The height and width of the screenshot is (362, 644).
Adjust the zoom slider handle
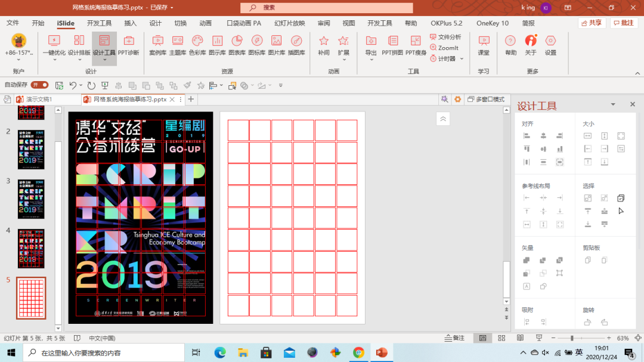pyautogui.click(x=572, y=338)
